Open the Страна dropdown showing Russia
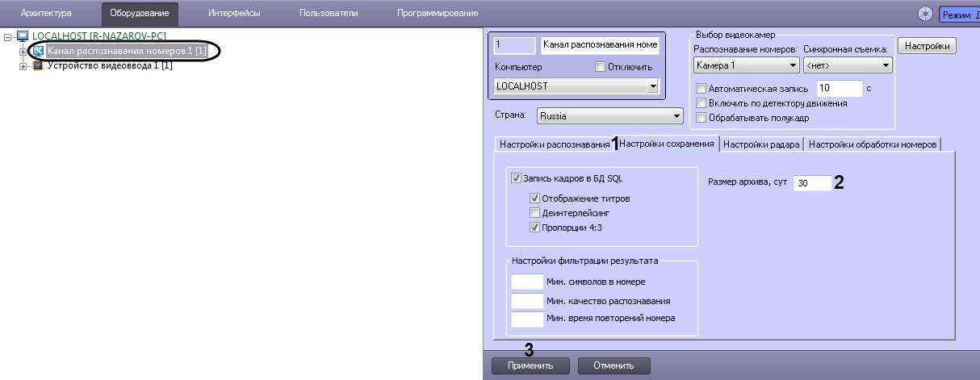Image resolution: width=980 pixels, height=380 pixels. [676, 116]
